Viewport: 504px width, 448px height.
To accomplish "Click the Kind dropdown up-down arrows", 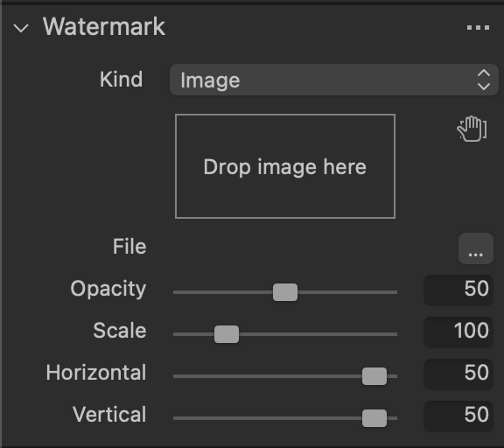I will 483,80.
